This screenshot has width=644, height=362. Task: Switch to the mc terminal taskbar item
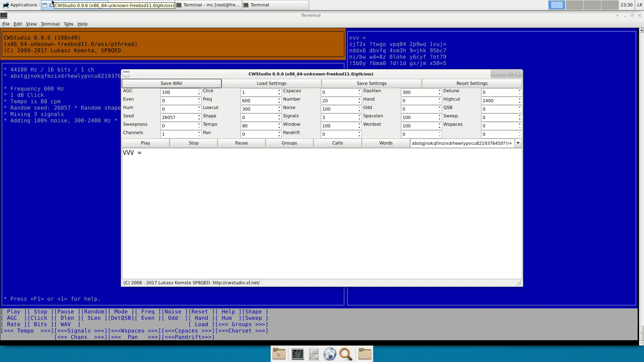209,5
